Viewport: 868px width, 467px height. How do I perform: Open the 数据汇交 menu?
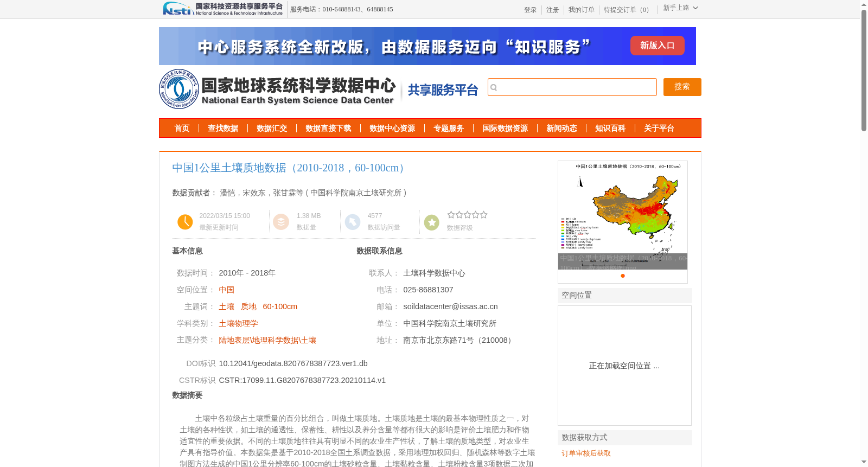(x=272, y=129)
